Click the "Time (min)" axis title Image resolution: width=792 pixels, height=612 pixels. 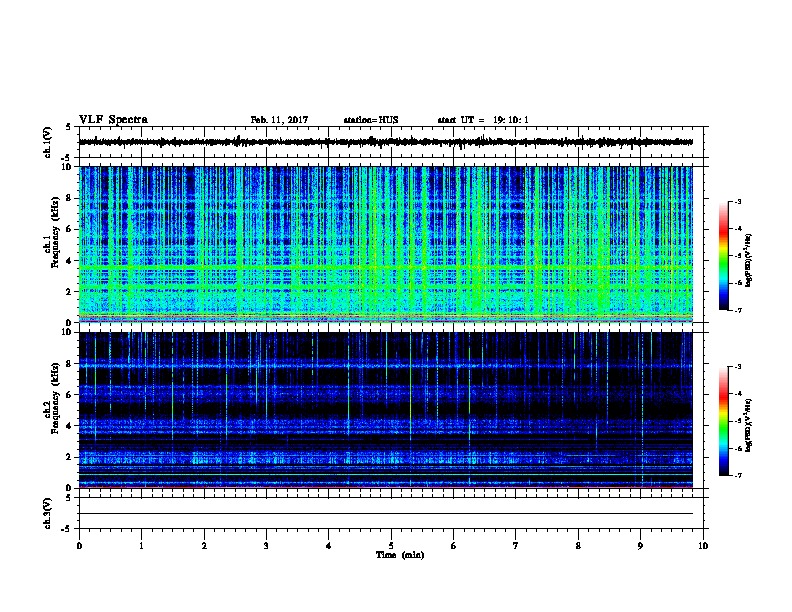(400, 555)
